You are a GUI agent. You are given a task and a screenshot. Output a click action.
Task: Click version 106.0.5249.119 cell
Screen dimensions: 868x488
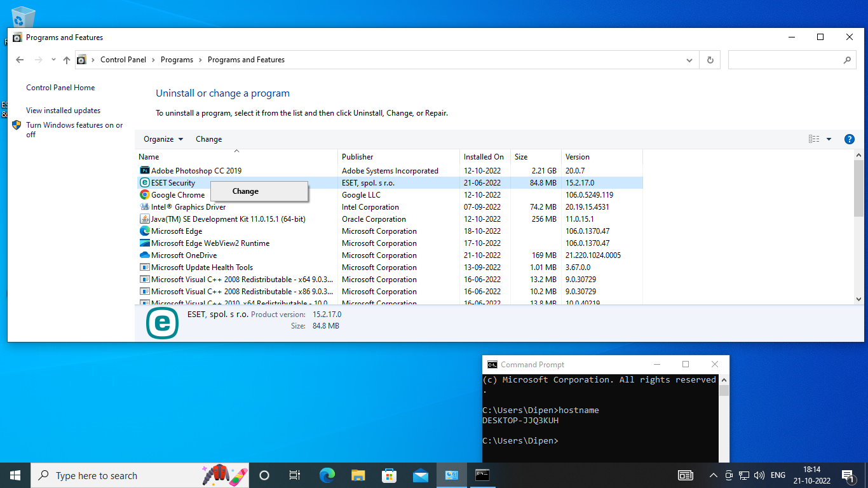[x=589, y=194]
